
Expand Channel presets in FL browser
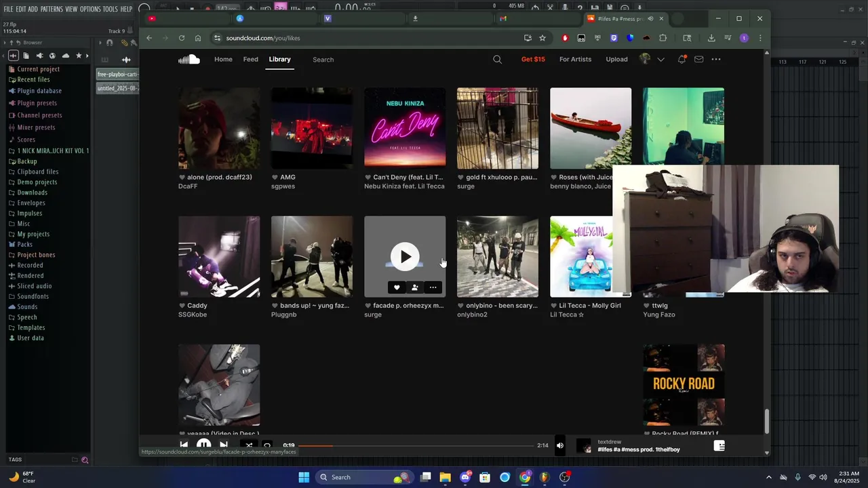pyautogui.click(x=39, y=115)
